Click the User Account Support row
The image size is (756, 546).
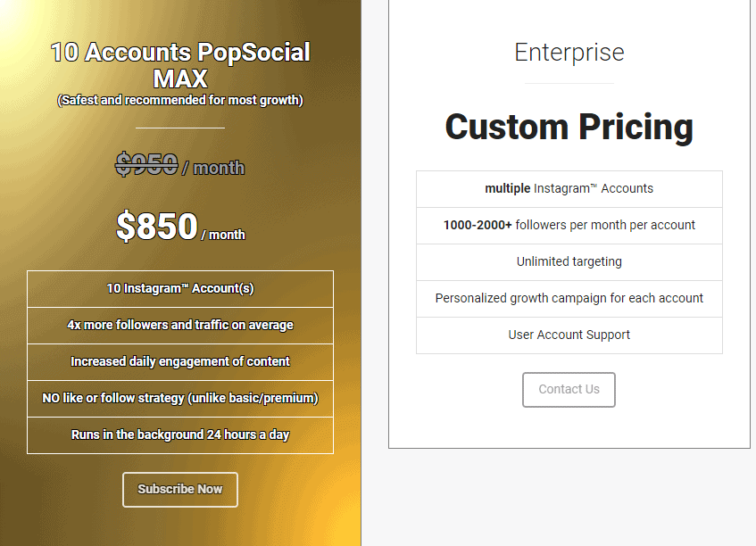(569, 335)
